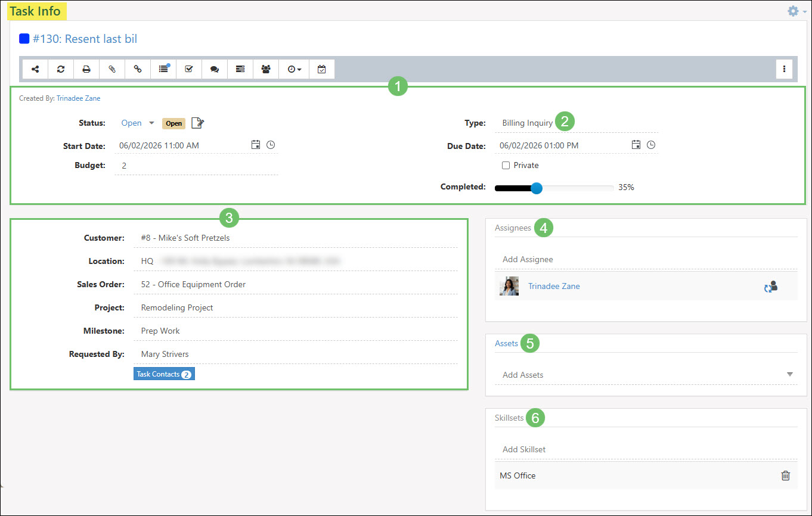Screen dimensions: 812x516
Task: Click the Requested By Mary Strivers field
Action: click(296, 354)
